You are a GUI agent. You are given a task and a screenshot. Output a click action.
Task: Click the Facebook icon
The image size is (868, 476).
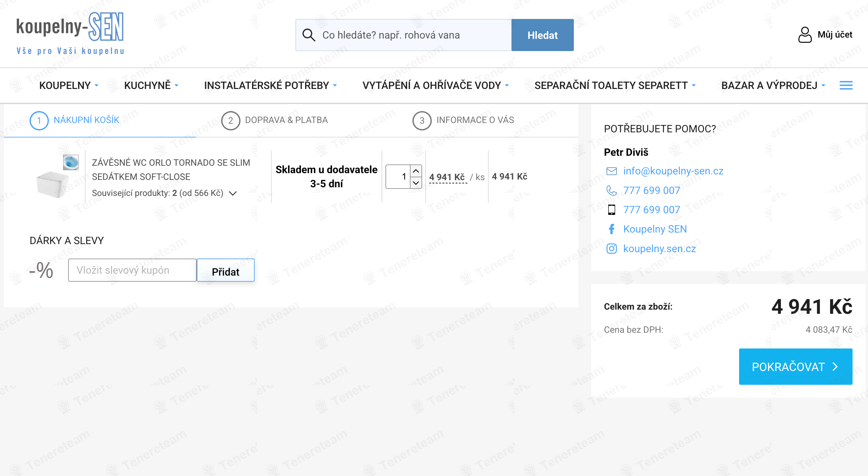click(x=611, y=229)
